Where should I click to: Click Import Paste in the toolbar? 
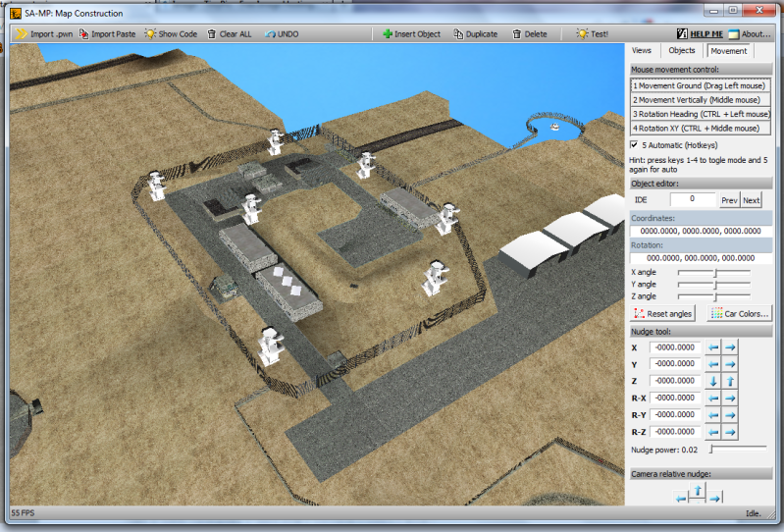(107, 33)
